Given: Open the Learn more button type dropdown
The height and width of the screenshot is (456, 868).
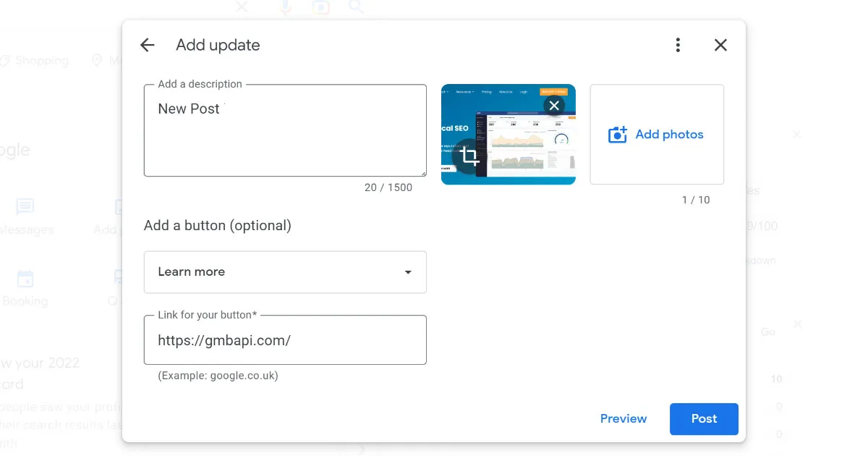Looking at the screenshot, I should click(285, 272).
